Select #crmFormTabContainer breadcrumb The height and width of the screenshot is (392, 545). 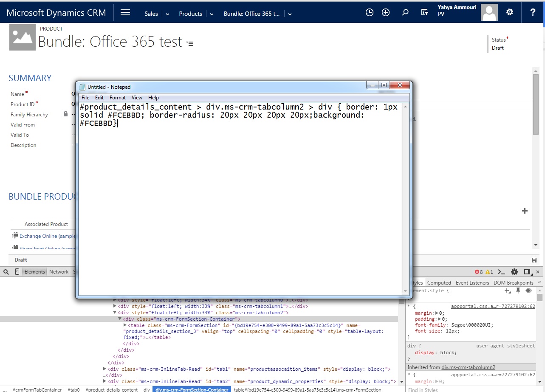[37, 389]
